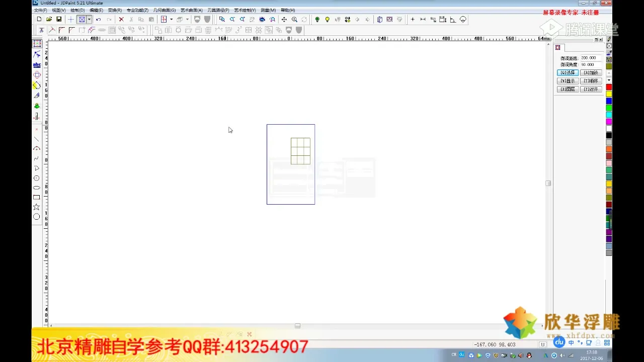This screenshot has width=644, height=362.
Task: Toggle the rectangular selection mode icon
Action: pyautogui.click(x=82, y=19)
